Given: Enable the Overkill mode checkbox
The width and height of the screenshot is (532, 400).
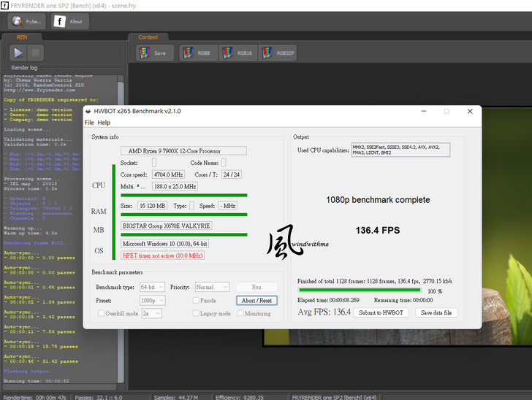Looking at the screenshot, I should pos(101,314).
